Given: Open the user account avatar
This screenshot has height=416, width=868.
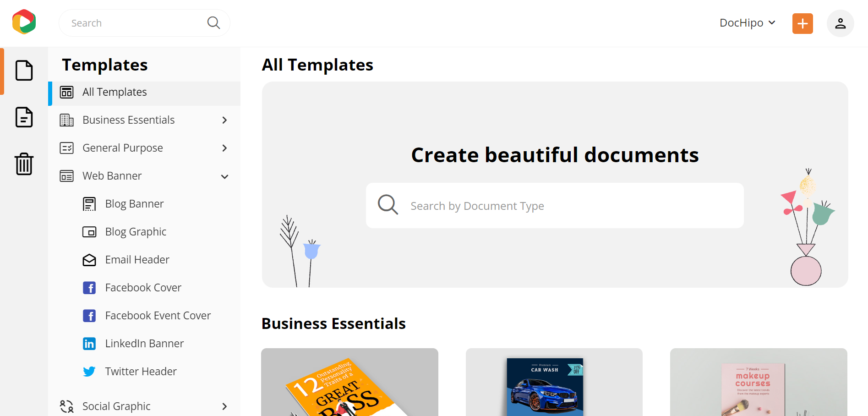Looking at the screenshot, I should coord(840,23).
